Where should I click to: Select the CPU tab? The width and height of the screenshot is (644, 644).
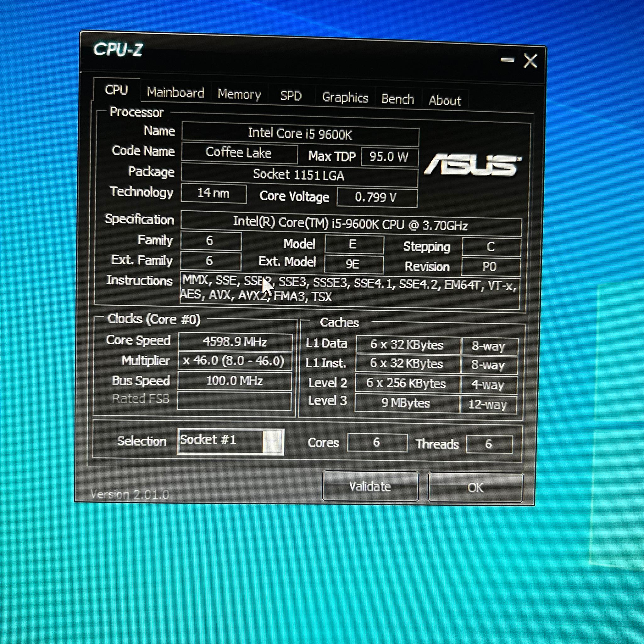tap(116, 90)
